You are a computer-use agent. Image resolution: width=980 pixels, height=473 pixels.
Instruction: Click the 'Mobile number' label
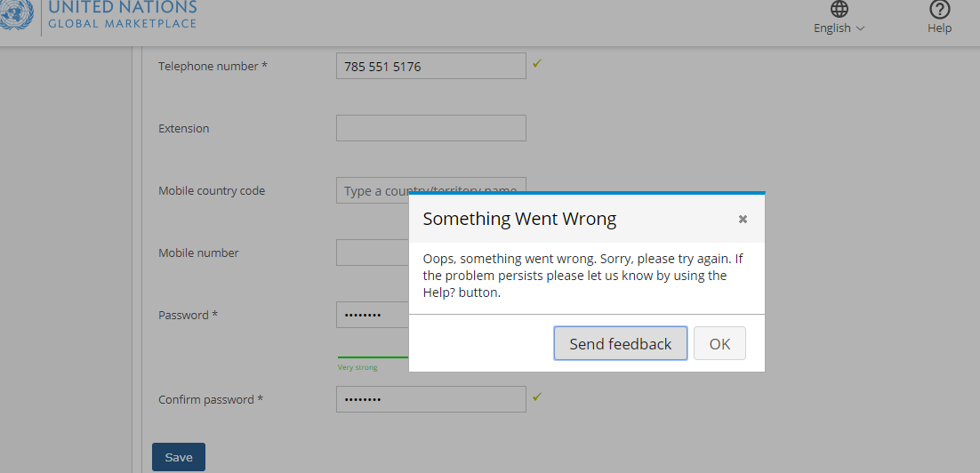click(x=198, y=253)
